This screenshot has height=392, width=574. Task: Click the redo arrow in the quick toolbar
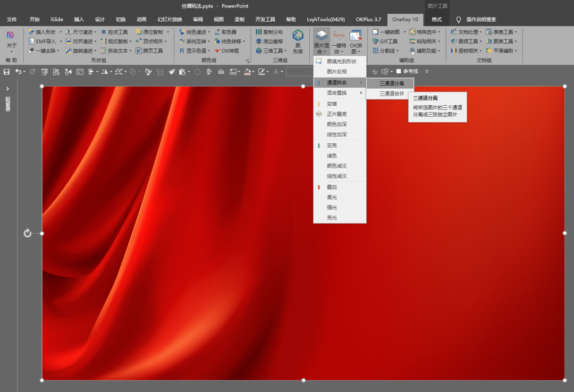32,72
